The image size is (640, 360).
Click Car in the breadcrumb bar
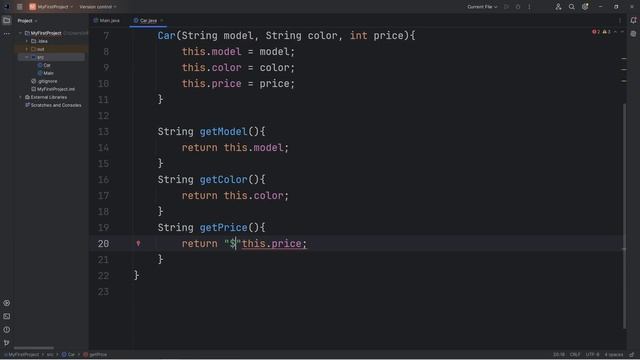tap(68, 355)
